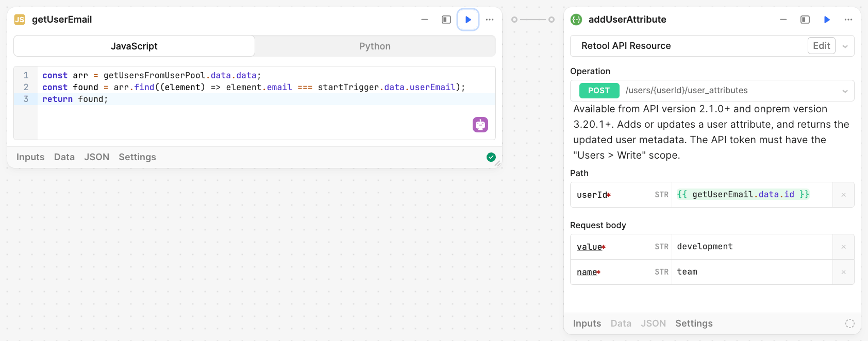Open JSON tab in getUserEmail block

pyautogui.click(x=97, y=157)
